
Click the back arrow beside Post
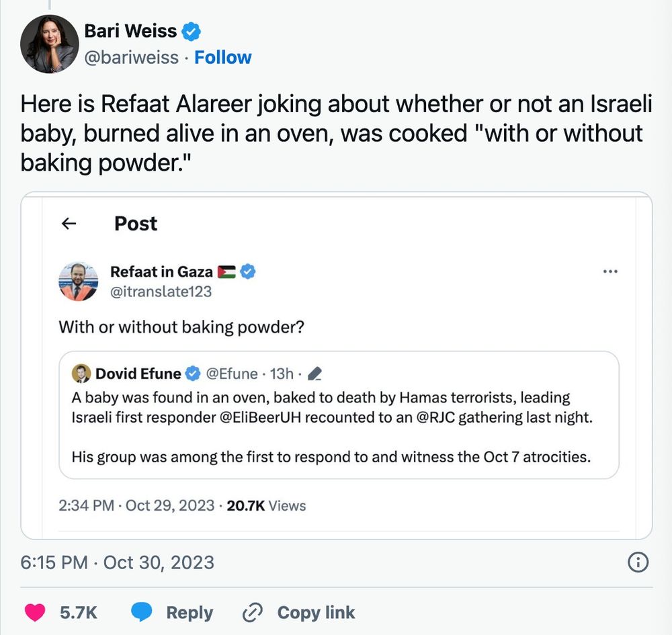point(69,223)
